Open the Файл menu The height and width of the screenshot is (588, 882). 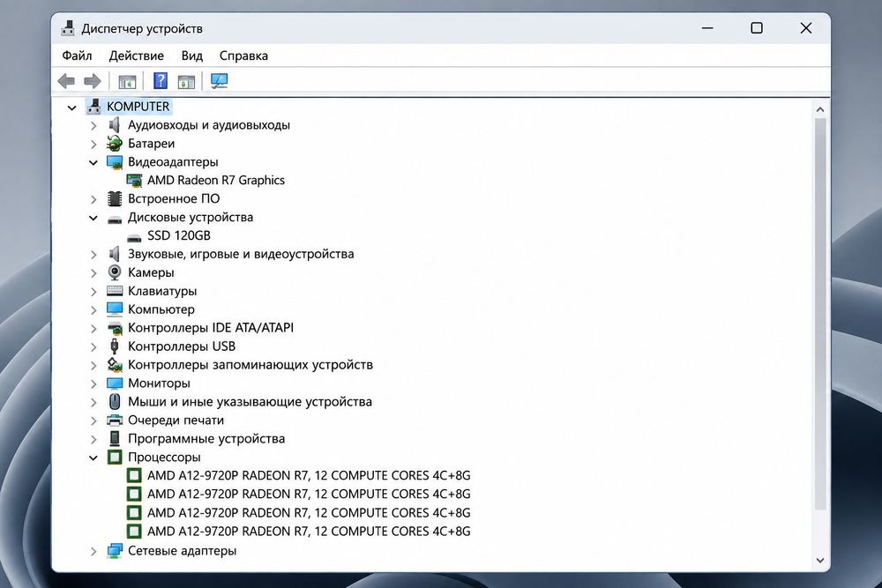pos(77,56)
